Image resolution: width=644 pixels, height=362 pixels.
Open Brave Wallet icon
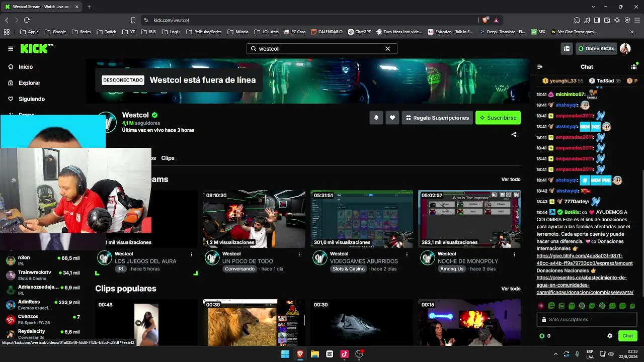pyautogui.click(x=607, y=20)
